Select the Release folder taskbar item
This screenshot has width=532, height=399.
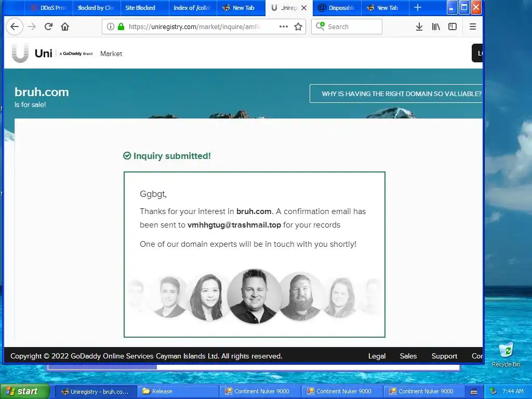click(x=178, y=391)
